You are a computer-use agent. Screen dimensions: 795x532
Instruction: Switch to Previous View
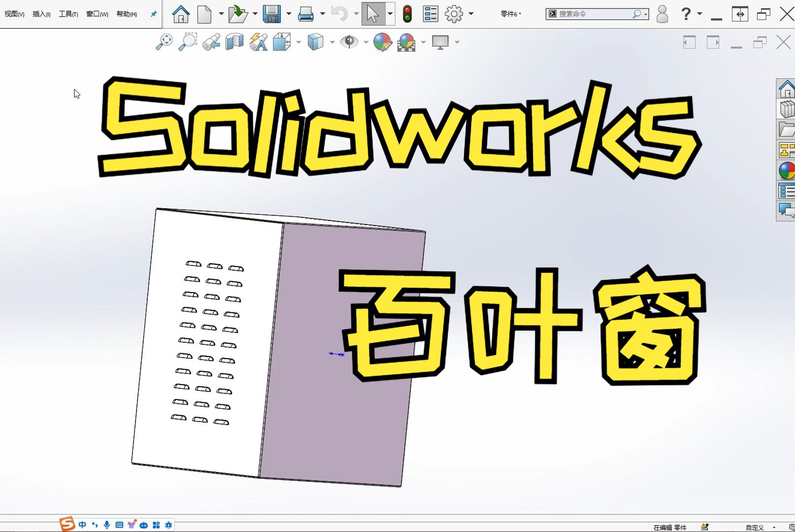210,42
